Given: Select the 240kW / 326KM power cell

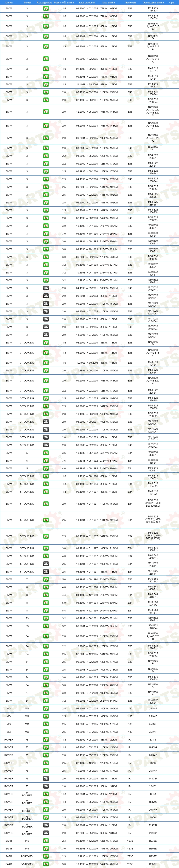Looking at the screenshot, I should coord(108,611).
